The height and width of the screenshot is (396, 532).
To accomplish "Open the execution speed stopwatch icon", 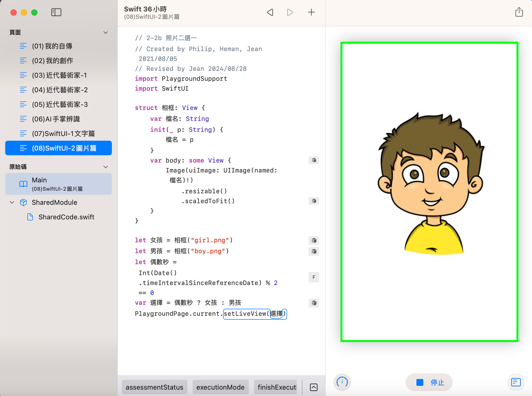I will (x=342, y=382).
